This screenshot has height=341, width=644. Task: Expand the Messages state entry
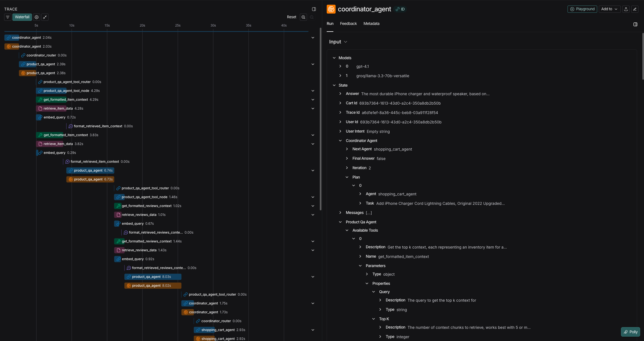340,213
